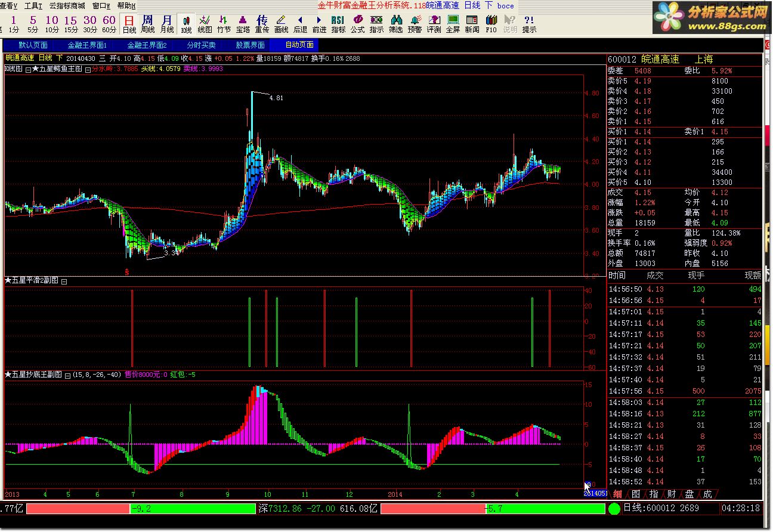Click the 4.81 high price marker
Viewport: 773px width, 532px height.
(277, 98)
